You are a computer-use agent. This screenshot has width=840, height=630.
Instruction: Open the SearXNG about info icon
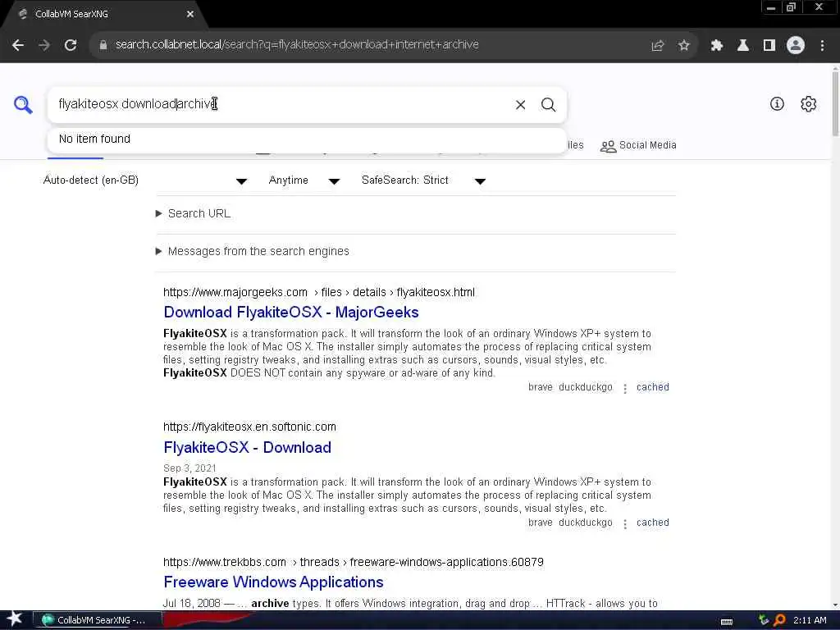point(777,104)
